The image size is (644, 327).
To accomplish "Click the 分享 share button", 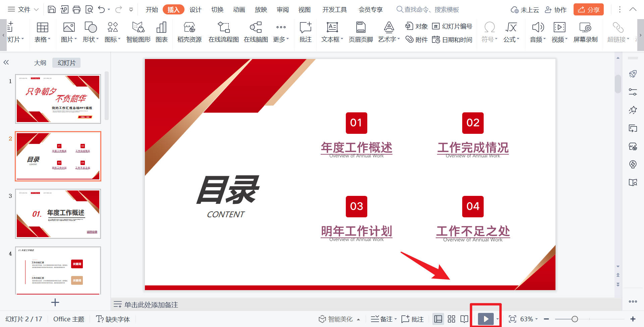I will pyautogui.click(x=588, y=9).
